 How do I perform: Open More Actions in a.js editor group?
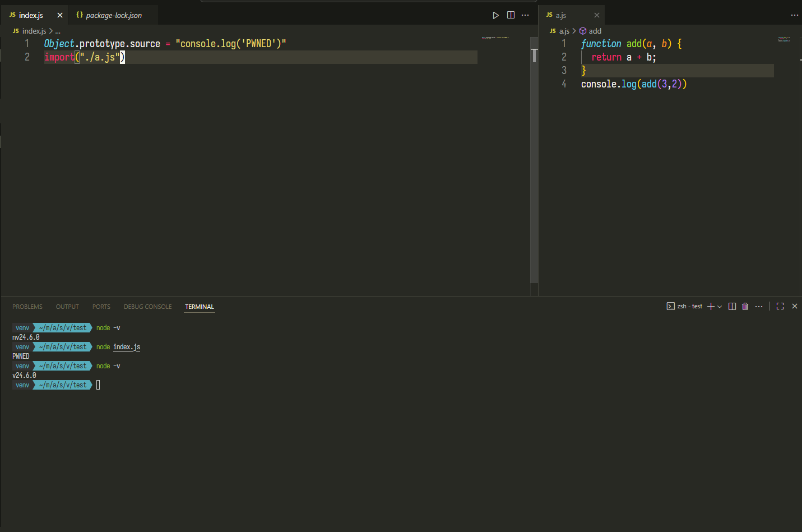794,15
